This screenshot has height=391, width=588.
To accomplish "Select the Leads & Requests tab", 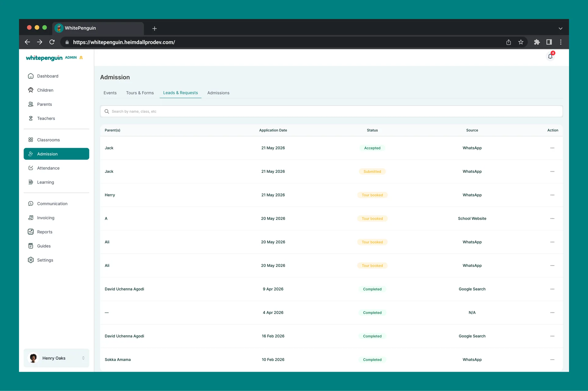I will [180, 93].
